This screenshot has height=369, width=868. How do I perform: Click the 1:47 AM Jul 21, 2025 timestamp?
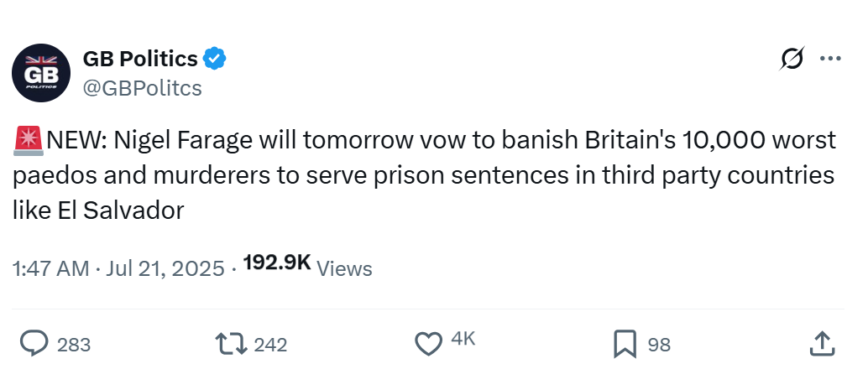click(x=118, y=269)
